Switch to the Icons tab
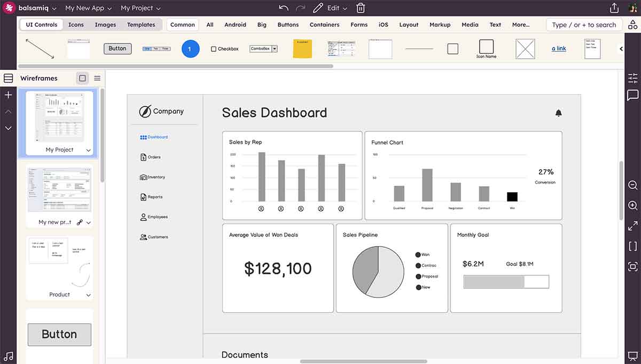The height and width of the screenshot is (364, 641). pyautogui.click(x=76, y=25)
